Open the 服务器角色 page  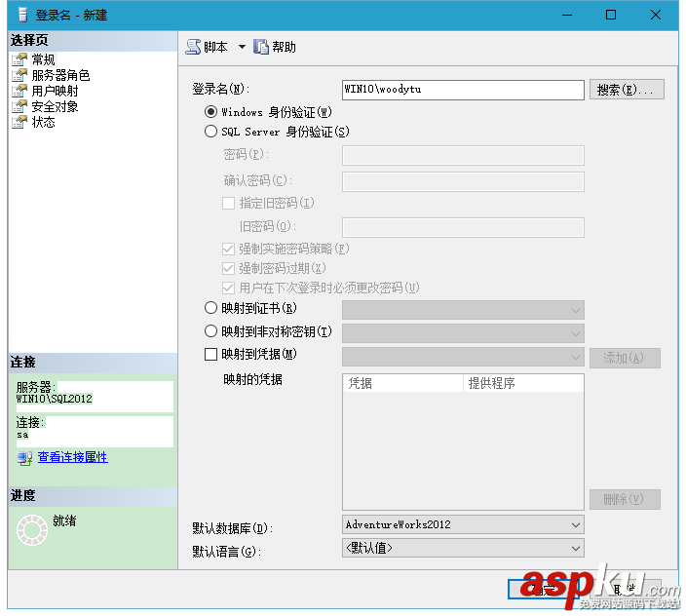pos(60,75)
